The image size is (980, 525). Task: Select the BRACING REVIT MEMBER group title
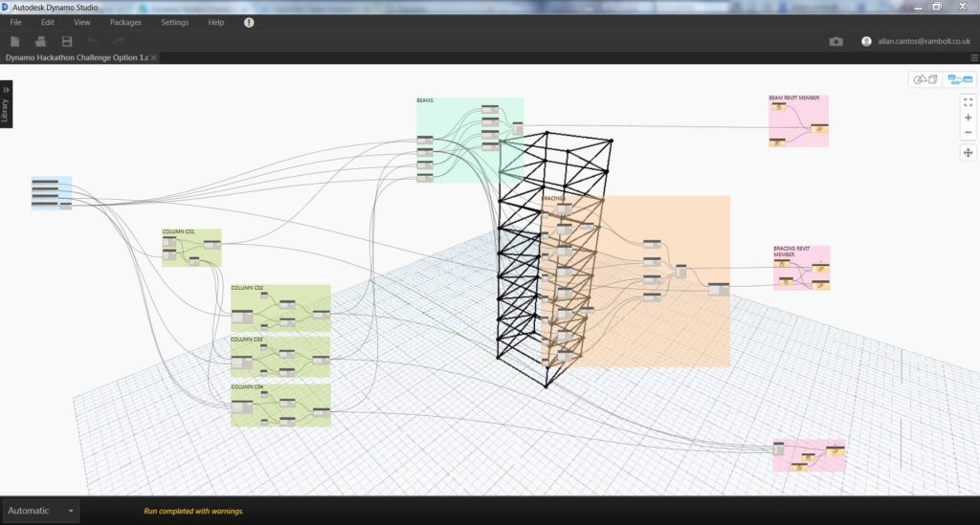click(x=791, y=251)
